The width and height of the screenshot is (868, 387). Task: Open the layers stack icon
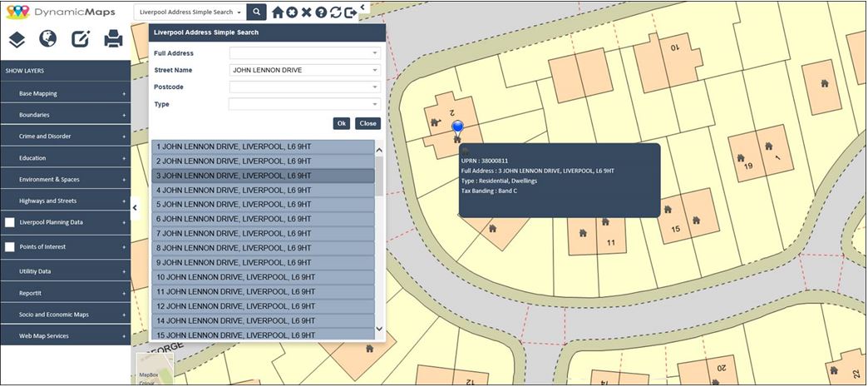17,39
